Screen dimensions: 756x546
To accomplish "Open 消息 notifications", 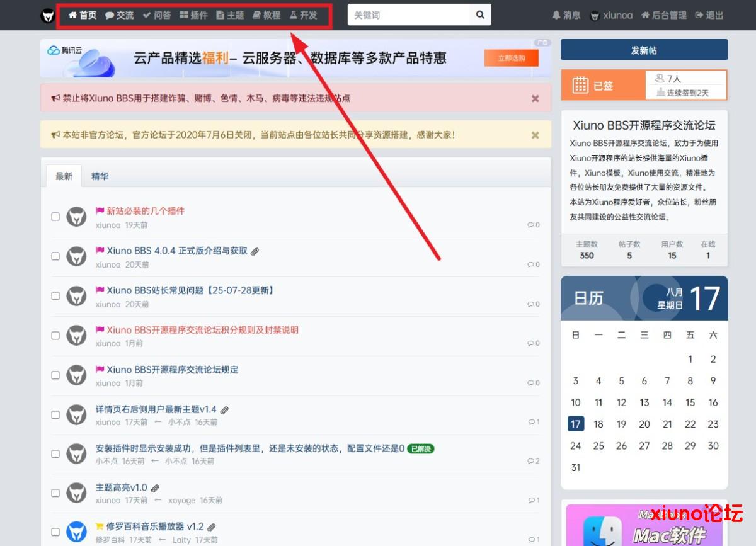I will click(x=566, y=15).
